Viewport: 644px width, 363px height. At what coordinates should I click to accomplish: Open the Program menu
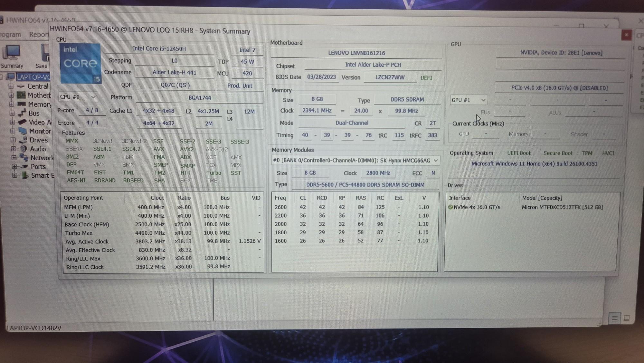(x=10, y=34)
